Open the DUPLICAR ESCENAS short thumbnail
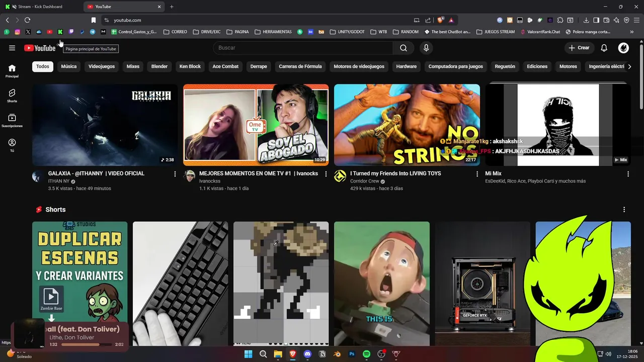The height and width of the screenshot is (362, 644). point(79,284)
